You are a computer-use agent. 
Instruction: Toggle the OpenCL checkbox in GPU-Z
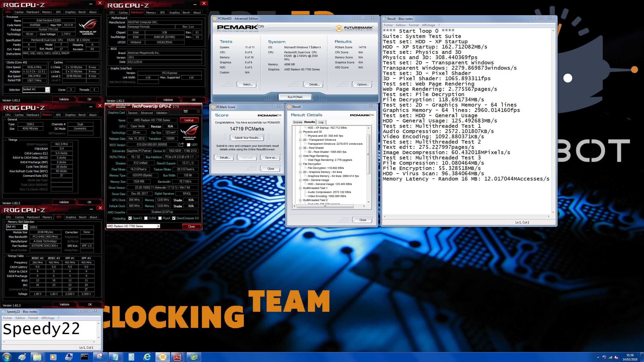point(130,218)
